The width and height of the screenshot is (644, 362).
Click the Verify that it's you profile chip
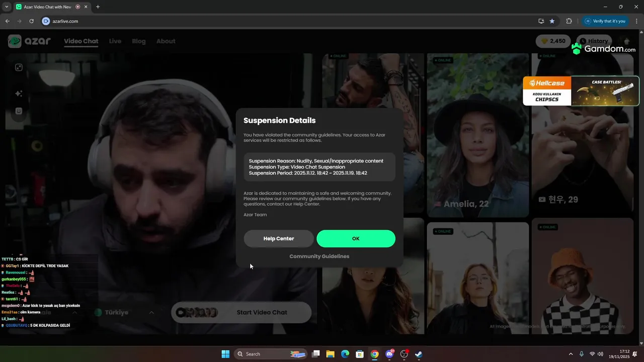pos(605,21)
